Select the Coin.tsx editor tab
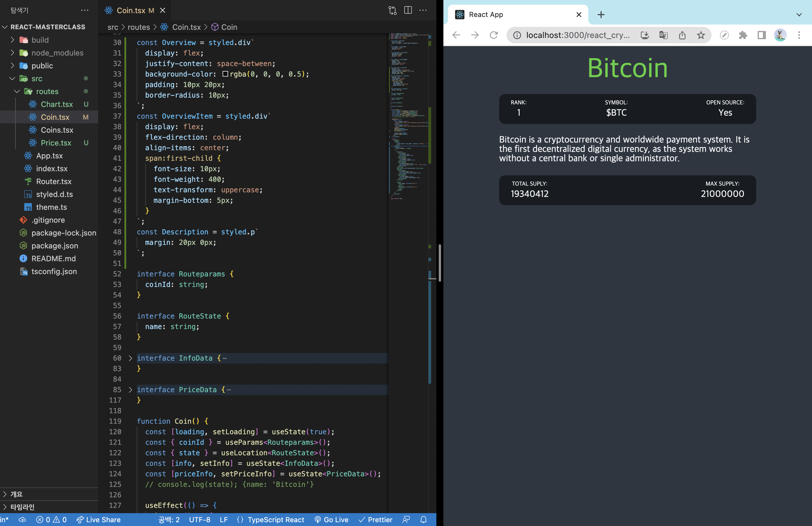The width and height of the screenshot is (812, 526). click(131, 11)
